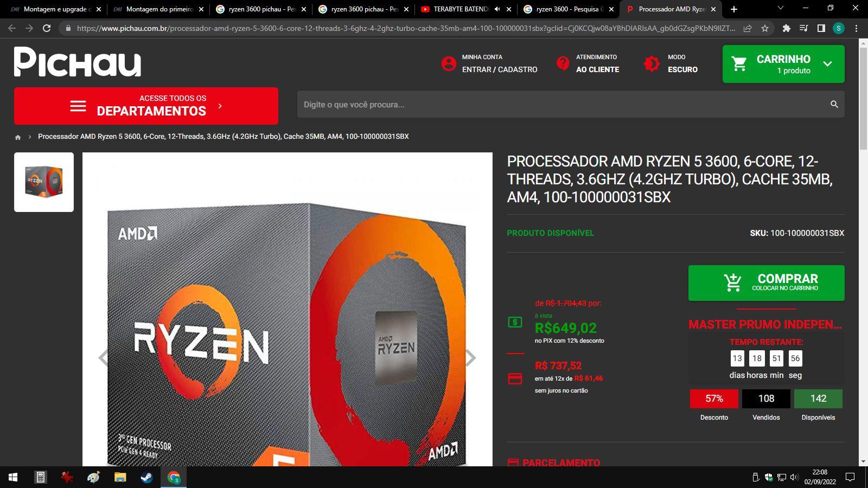Reload the page with refresh icon
This screenshot has height=488, width=868.
47,28
